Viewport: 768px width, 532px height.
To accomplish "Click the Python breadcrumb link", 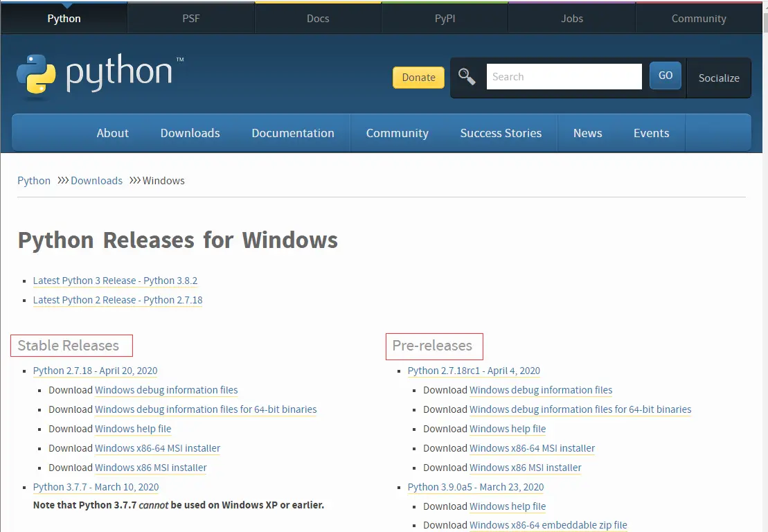I will 34,181.
